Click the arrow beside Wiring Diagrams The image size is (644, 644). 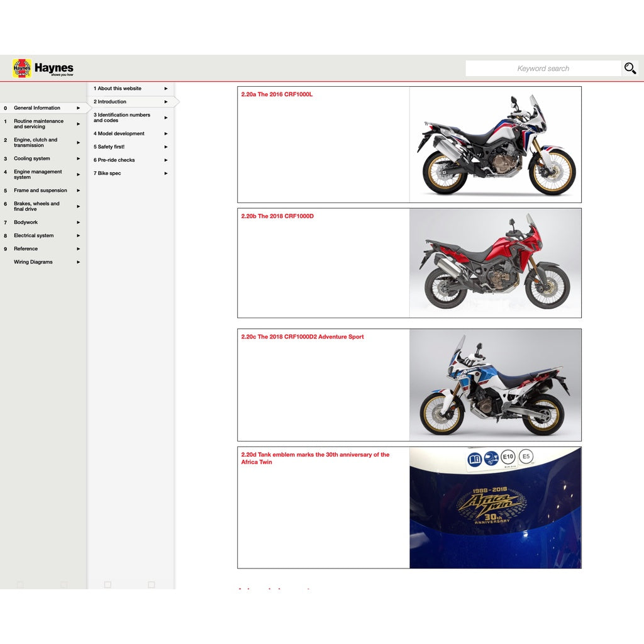click(x=78, y=262)
